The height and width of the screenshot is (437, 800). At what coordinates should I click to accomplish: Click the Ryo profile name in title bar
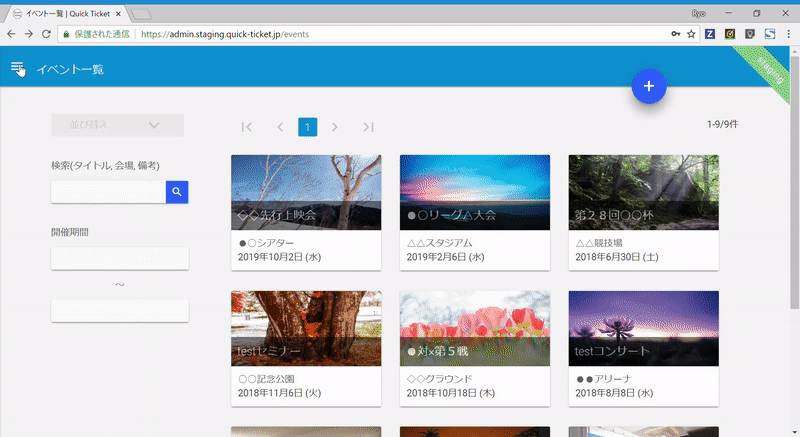(x=698, y=14)
